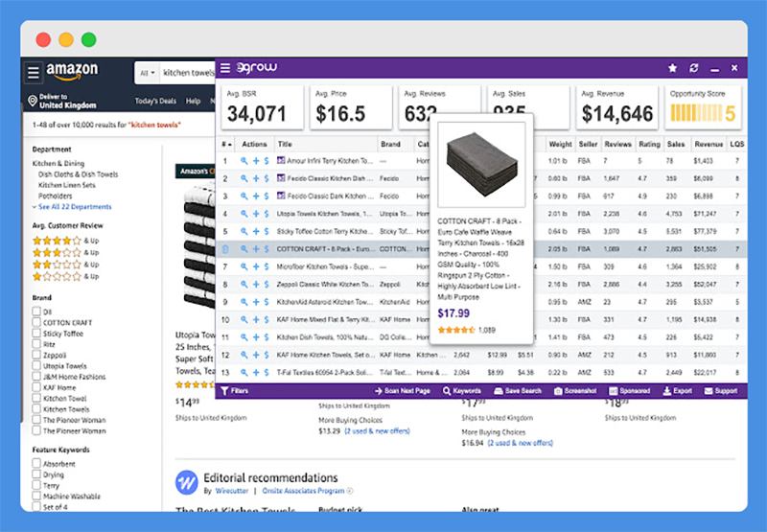Viewport: 767px width, 532px height.
Task: Click the star favorite icon in Egrow header
Action: pyautogui.click(x=673, y=68)
